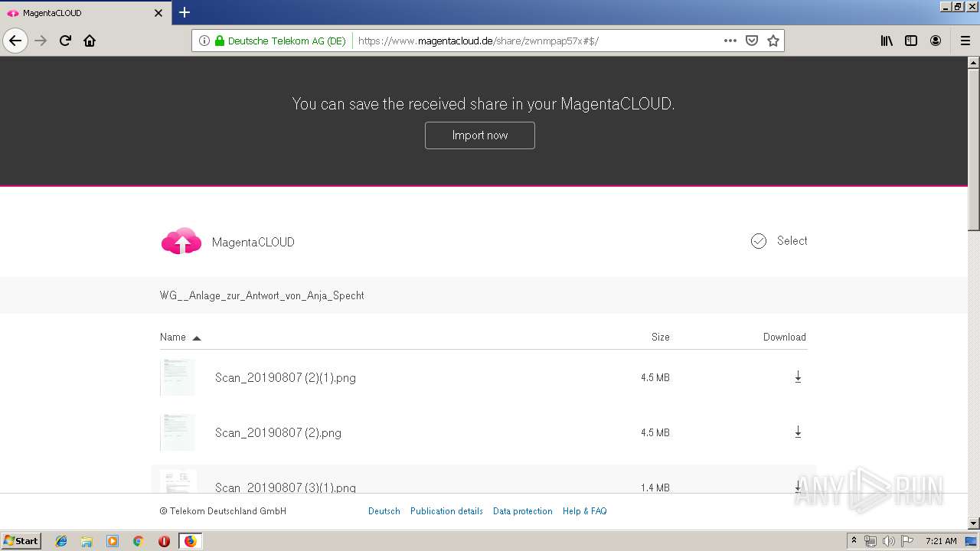Click the taskbar clock 7:21 AM
Viewport: 980px width, 551px height.
[941, 541]
